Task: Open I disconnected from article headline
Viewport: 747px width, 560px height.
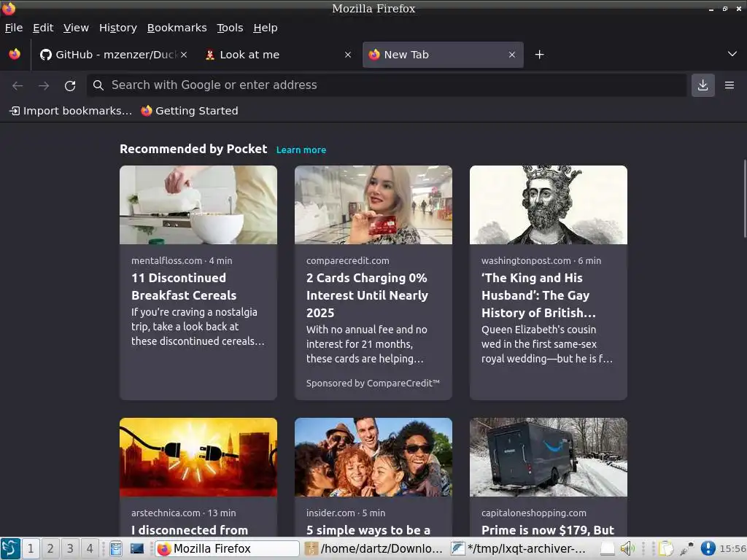Action: pos(190,530)
